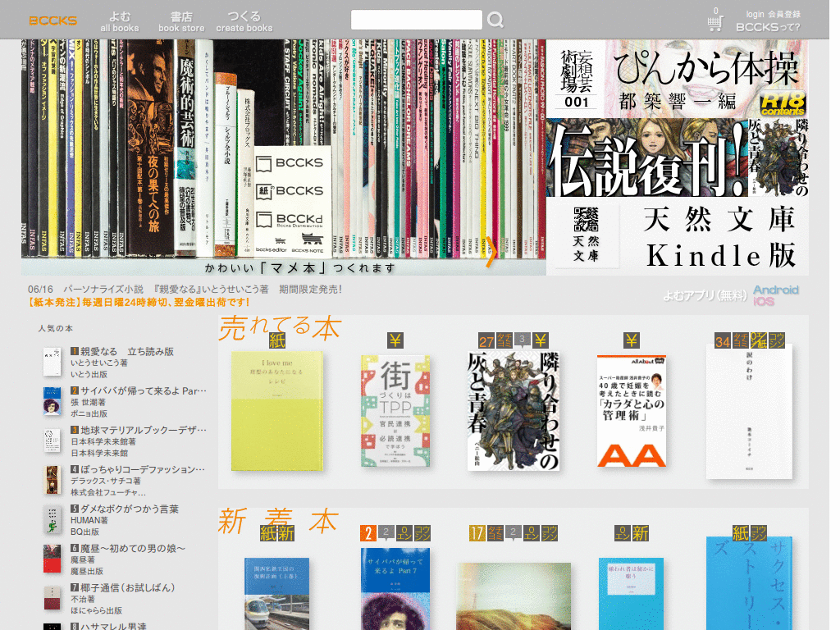Click the 人気の本 sidebar heading
Viewport: 840px width, 630px height.
pos(56,328)
